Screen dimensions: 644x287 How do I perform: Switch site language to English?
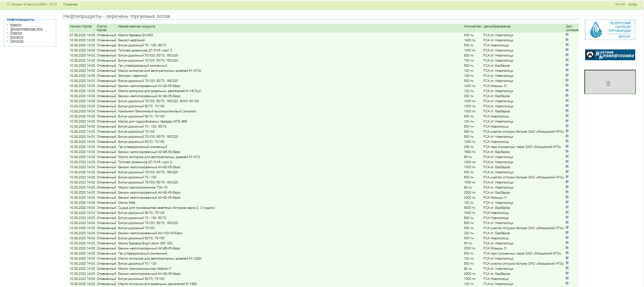tap(632, 4)
